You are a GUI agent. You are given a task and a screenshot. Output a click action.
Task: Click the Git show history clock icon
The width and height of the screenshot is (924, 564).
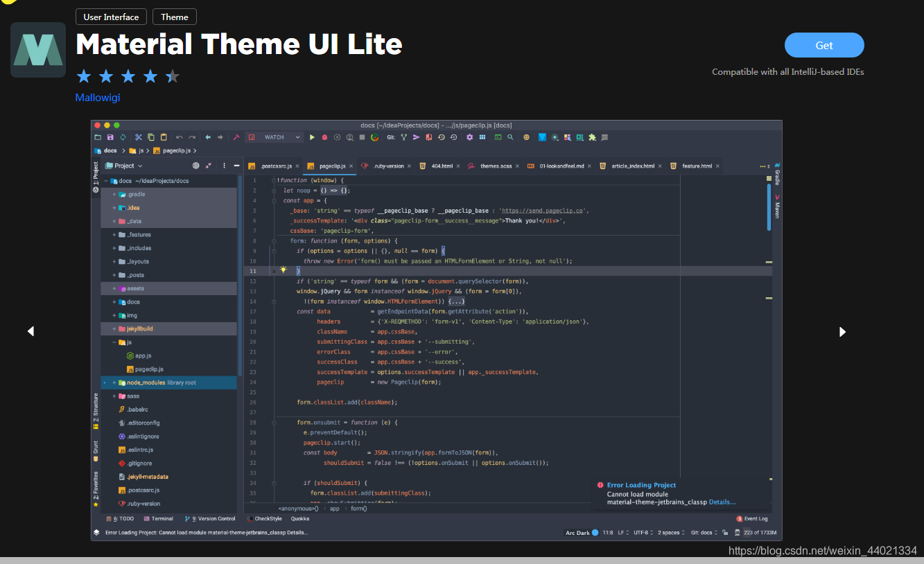(x=442, y=137)
